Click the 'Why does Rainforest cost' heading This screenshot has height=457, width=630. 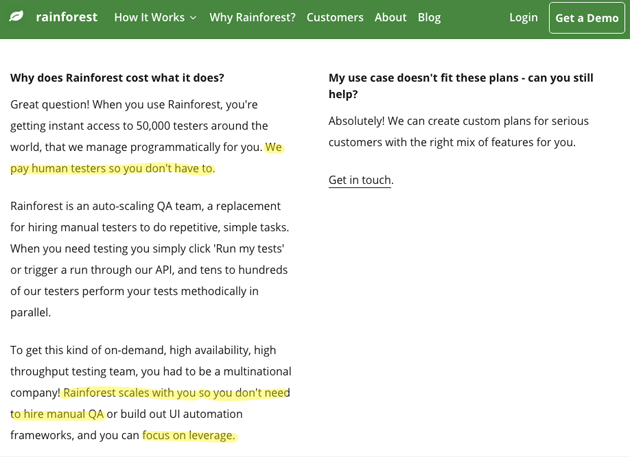tap(117, 78)
